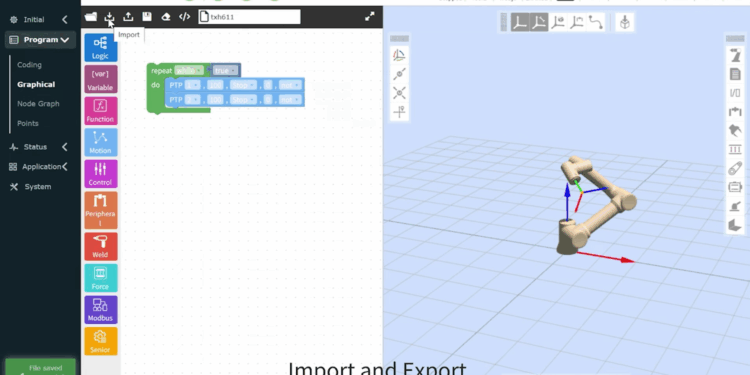Open the while dropdown in repeat block

click(x=189, y=70)
